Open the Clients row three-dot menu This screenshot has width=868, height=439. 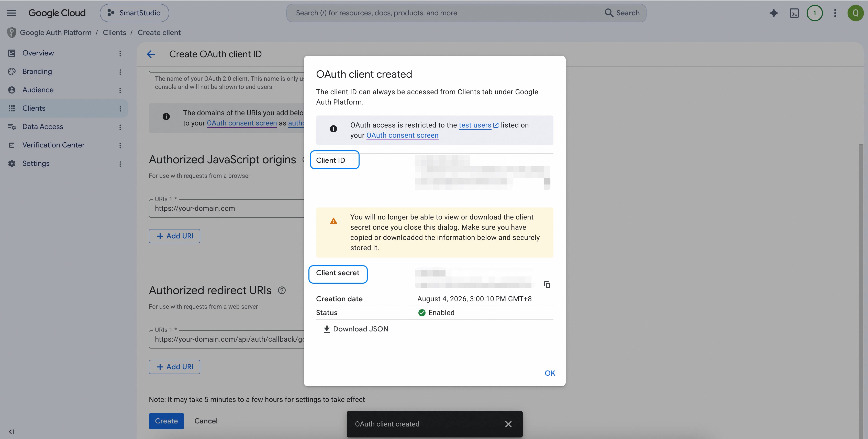(120, 109)
